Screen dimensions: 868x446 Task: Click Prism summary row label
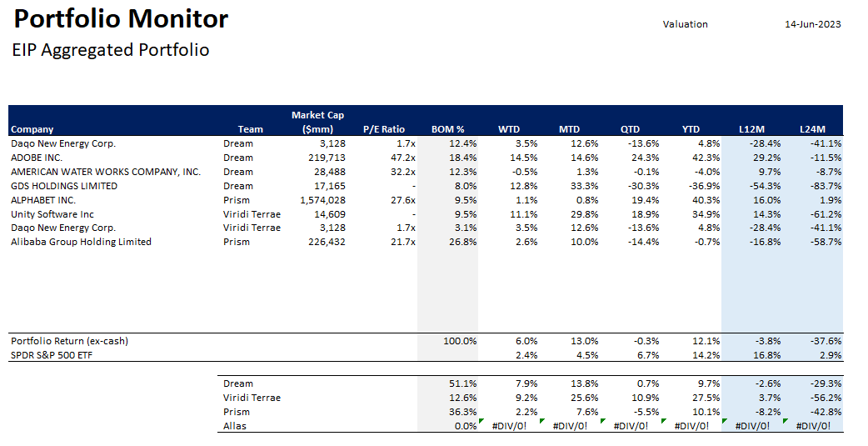pyautogui.click(x=237, y=412)
